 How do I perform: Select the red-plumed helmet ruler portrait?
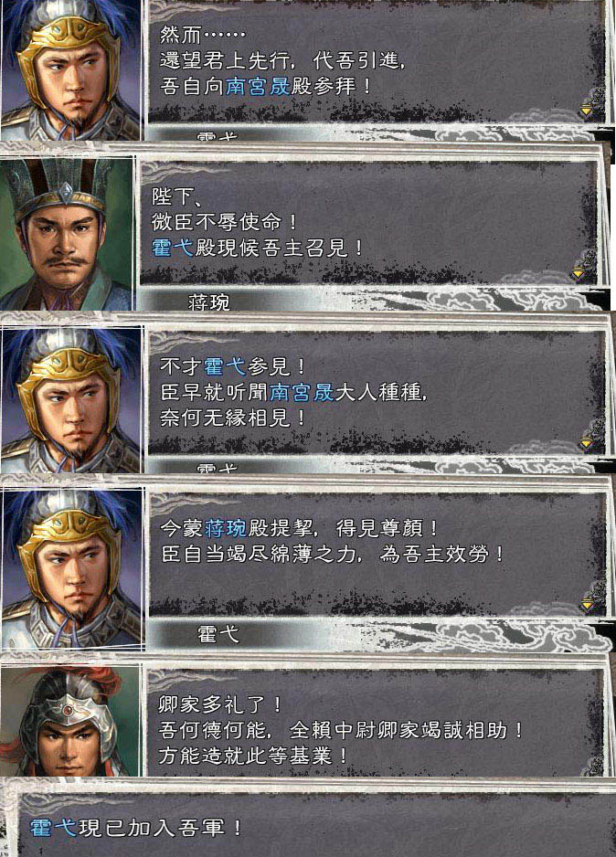(70, 722)
